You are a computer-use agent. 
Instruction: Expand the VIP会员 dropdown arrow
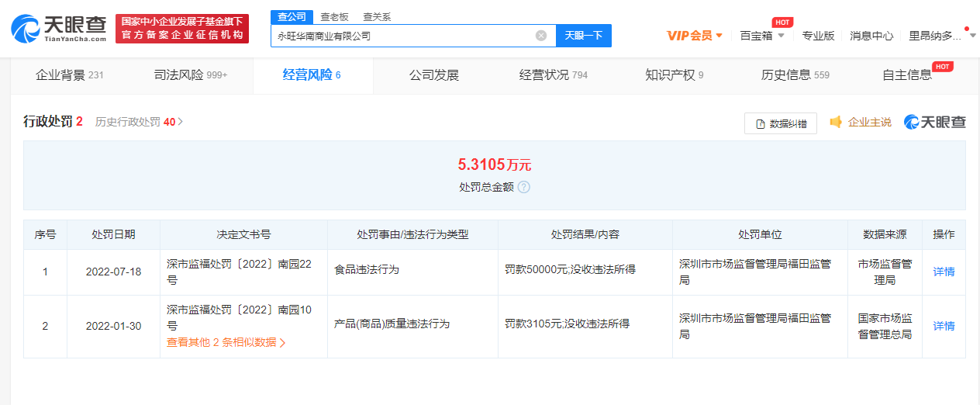coord(719,36)
